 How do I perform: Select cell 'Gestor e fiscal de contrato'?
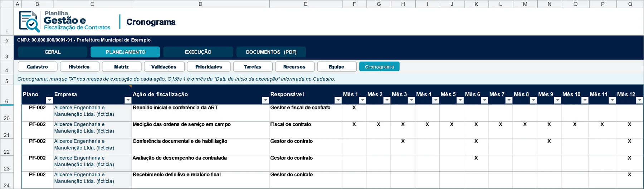coord(306,113)
